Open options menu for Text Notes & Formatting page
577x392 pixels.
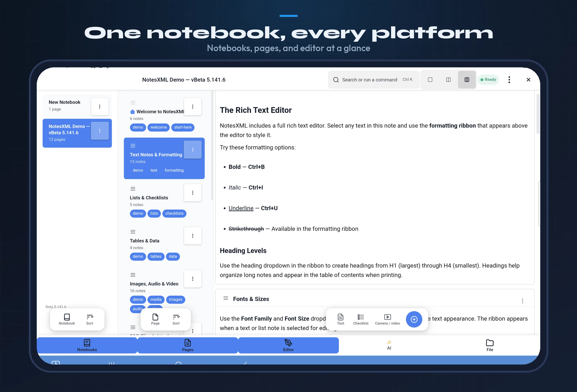click(x=193, y=150)
